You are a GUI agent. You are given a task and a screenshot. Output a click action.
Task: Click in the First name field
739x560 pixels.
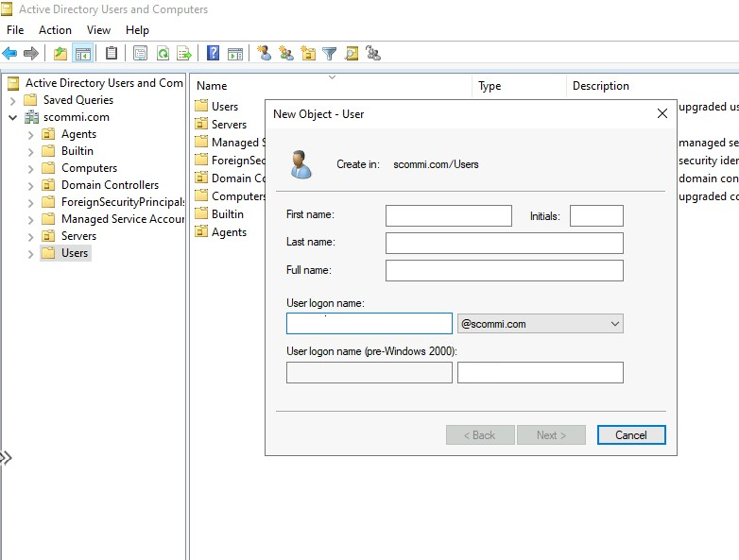pyautogui.click(x=448, y=215)
